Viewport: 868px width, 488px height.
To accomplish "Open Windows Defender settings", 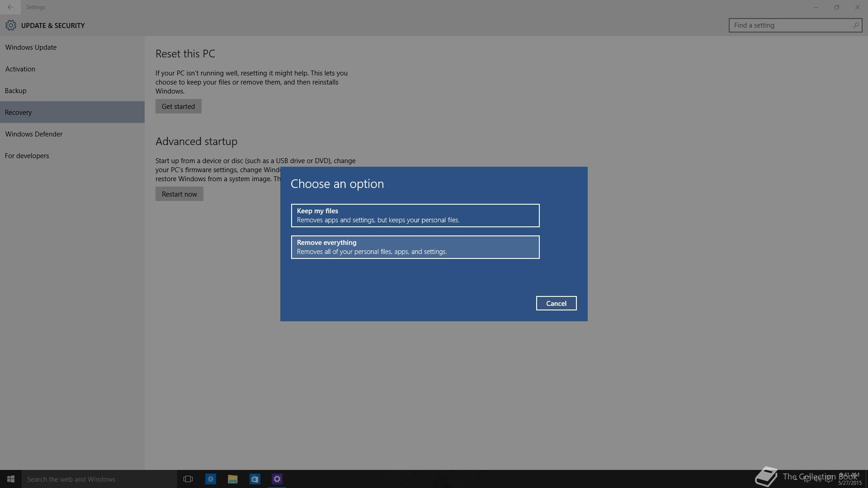I will [x=72, y=134].
